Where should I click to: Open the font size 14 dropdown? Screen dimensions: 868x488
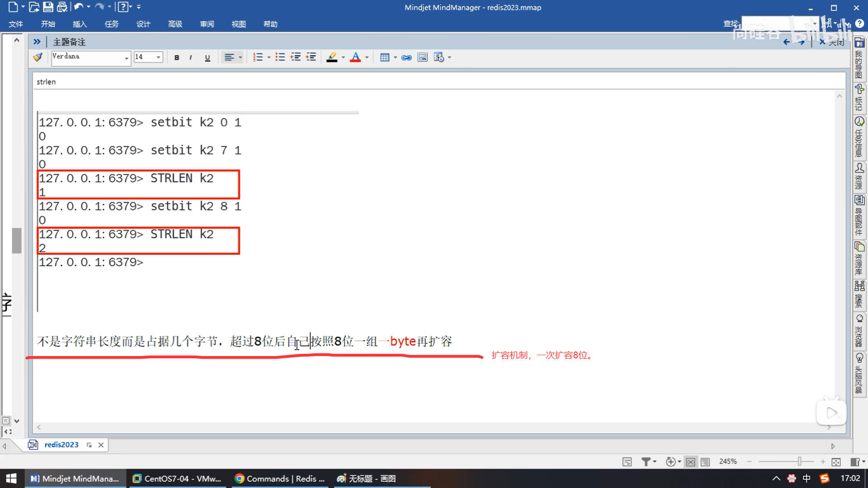tap(158, 57)
